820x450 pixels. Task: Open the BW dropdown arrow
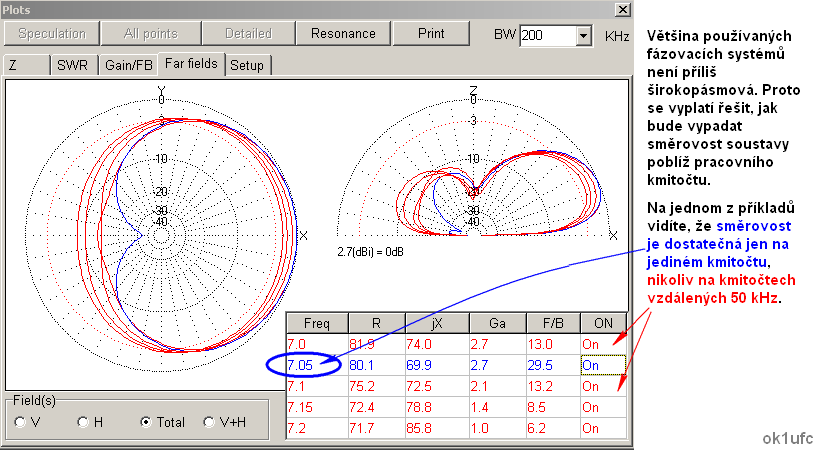(584, 36)
